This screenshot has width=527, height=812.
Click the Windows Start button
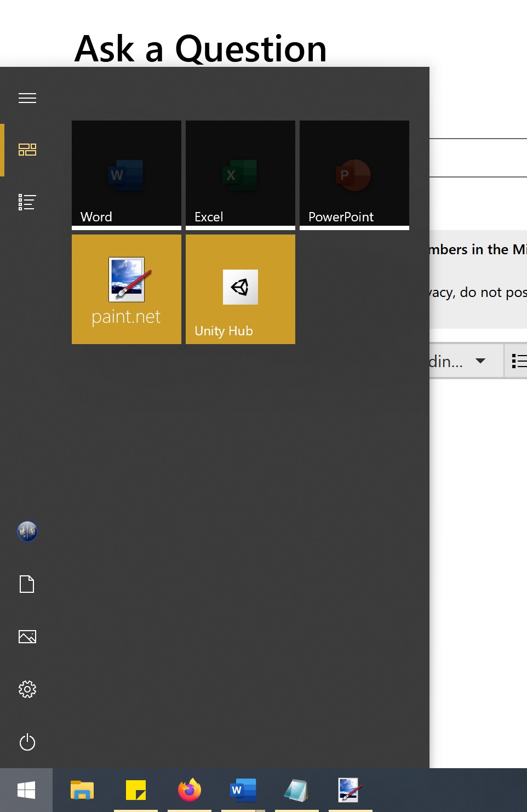[x=26, y=790]
